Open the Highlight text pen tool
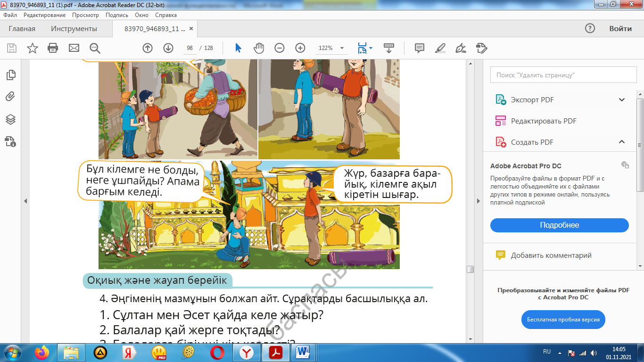Screen dimensions: 644x362 coord(440,48)
